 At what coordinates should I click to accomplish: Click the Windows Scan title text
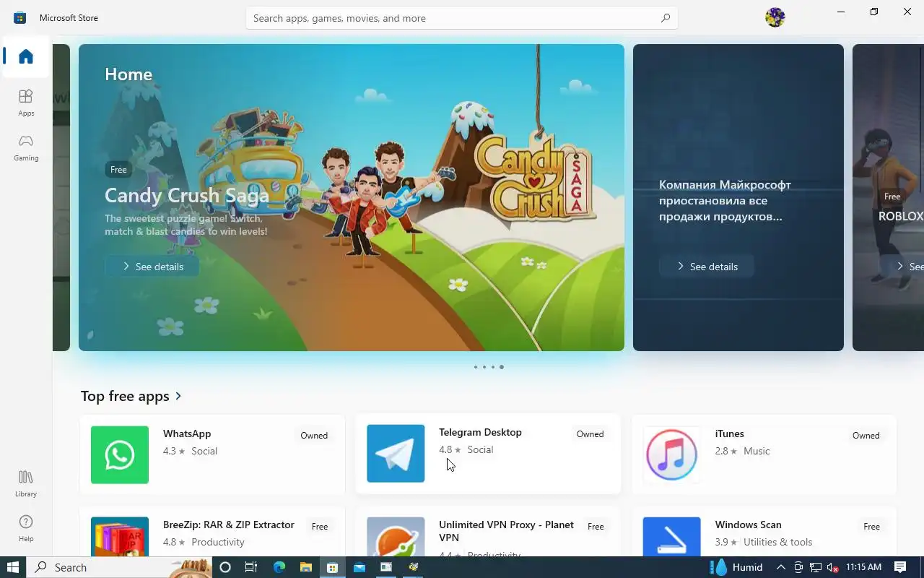tap(748, 525)
